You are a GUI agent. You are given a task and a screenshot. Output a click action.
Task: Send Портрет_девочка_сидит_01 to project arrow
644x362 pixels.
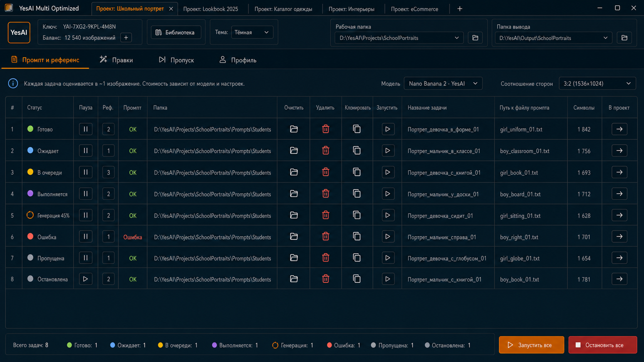coord(619,215)
